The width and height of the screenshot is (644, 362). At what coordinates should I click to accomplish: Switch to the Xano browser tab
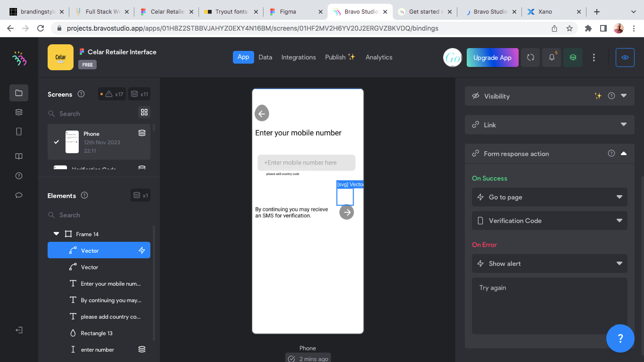point(553,11)
